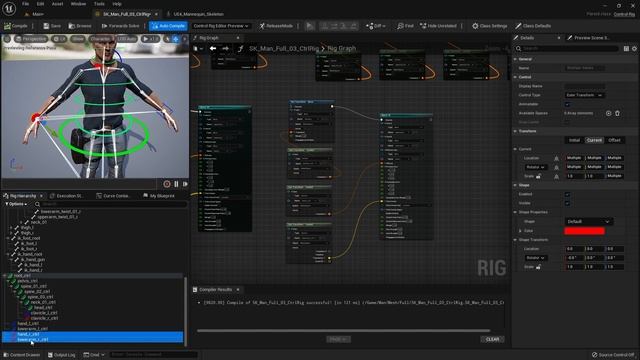Add an available space array element

[x=608, y=113]
